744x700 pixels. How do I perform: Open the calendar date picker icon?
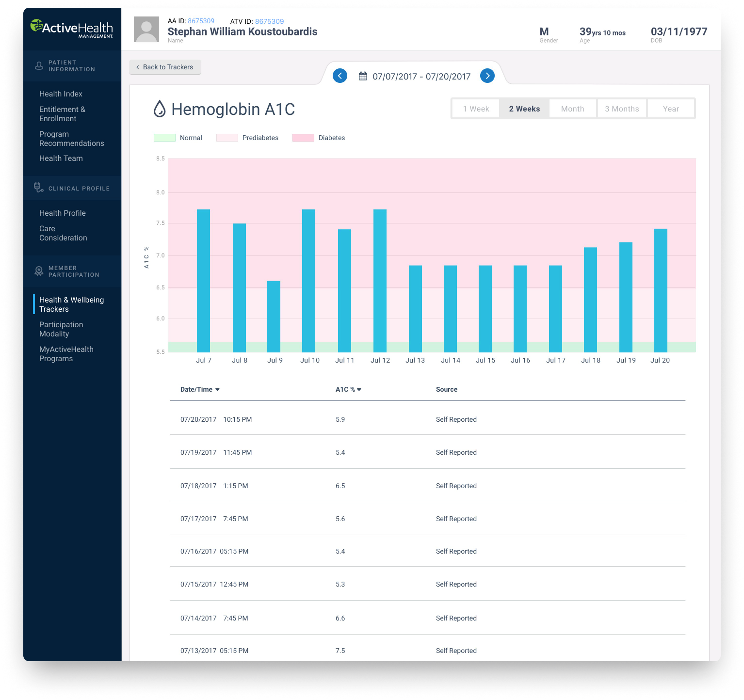click(363, 76)
